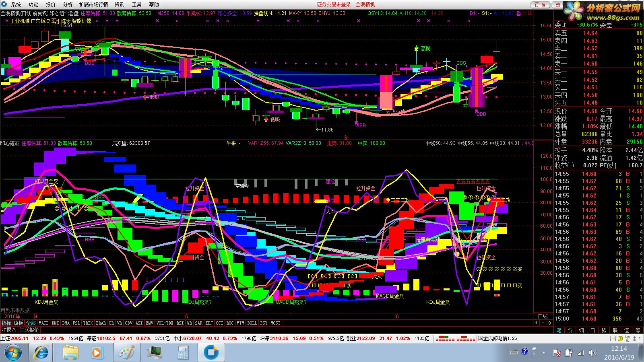Switch to ASI indicator

pos(139,323)
